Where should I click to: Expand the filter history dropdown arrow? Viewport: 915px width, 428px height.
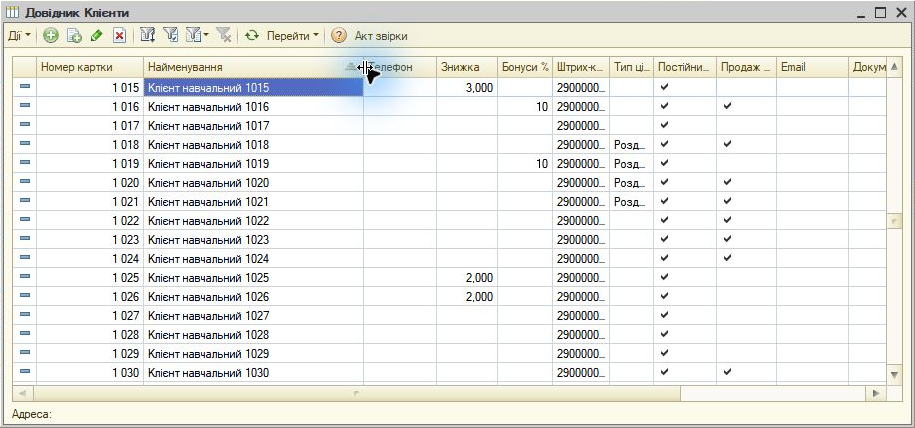206,36
